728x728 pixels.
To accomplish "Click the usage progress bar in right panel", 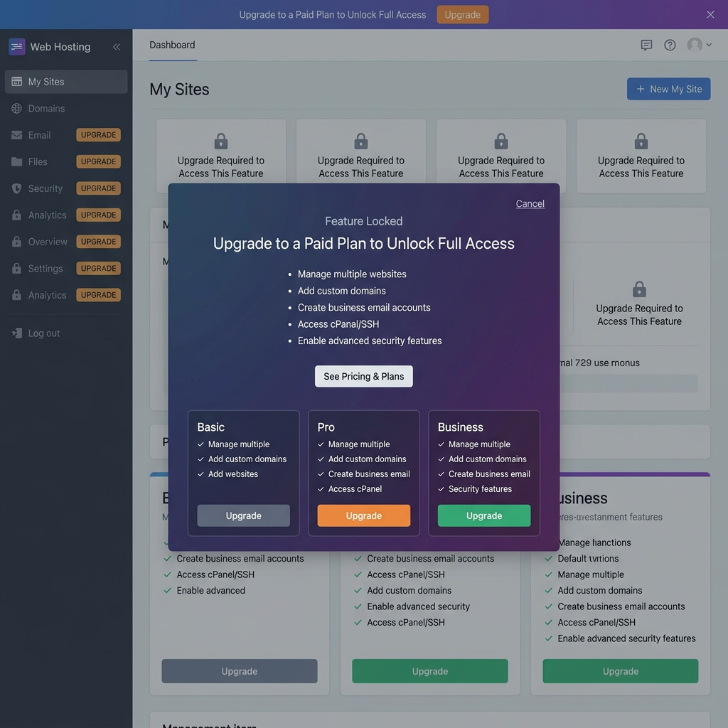I will pos(628,384).
